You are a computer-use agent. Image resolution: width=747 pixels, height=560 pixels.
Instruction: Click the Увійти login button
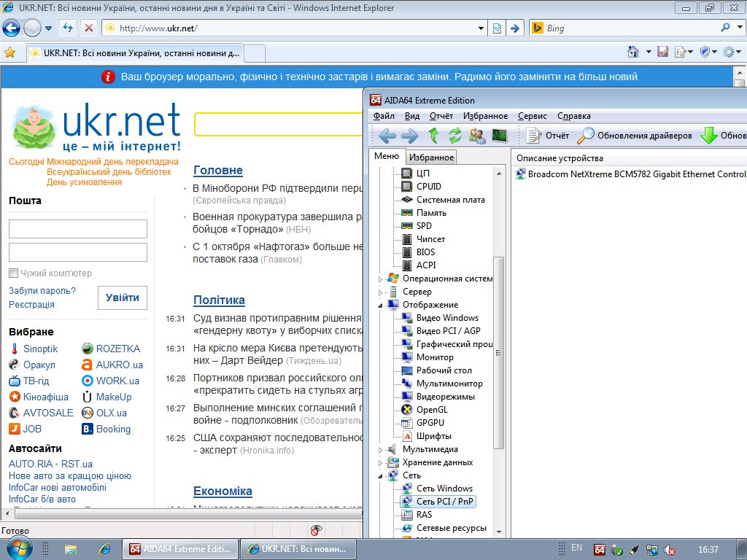click(123, 297)
